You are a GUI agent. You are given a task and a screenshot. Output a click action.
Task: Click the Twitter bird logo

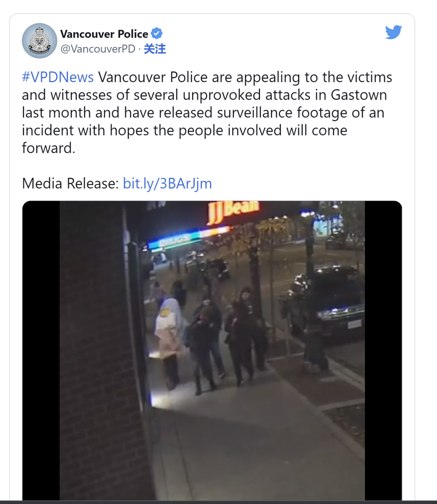(x=393, y=32)
